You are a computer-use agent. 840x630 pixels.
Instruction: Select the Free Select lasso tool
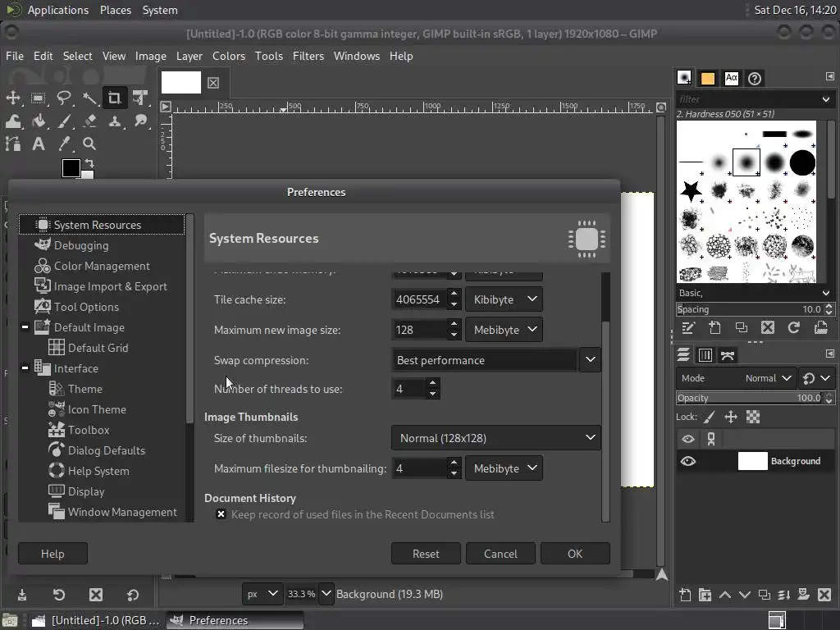pyautogui.click(x=64, y=98)
